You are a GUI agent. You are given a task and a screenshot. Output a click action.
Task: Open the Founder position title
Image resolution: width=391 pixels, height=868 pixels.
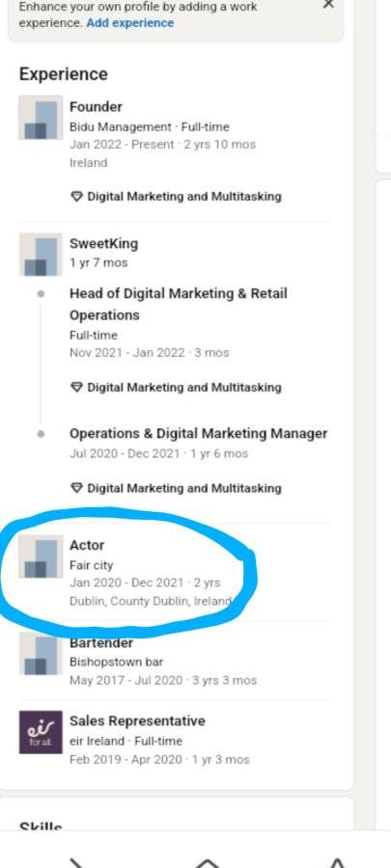click(x=96, y=107)
